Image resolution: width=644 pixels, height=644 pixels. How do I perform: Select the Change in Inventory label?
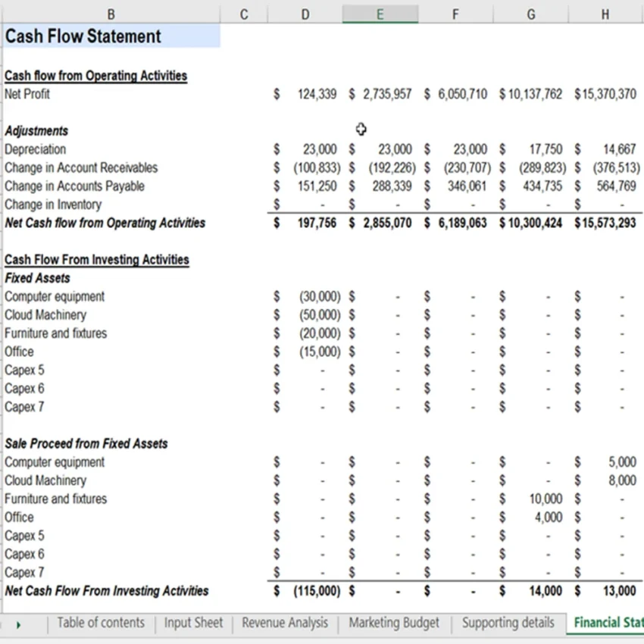53,205
